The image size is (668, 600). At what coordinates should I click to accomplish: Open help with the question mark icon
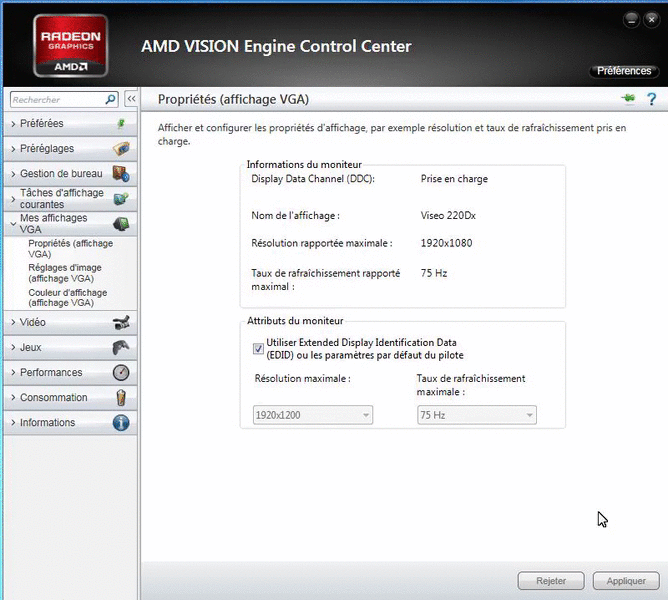(651, 99)
